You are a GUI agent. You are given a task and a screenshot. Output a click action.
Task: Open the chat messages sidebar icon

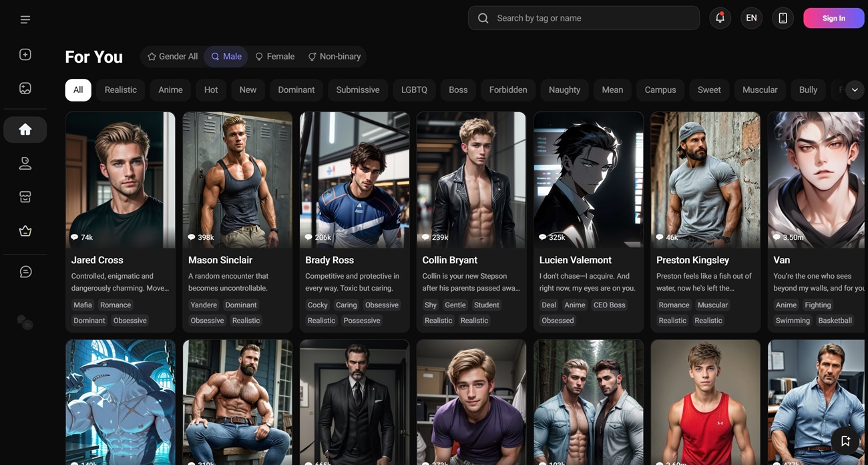tap(25, 272)
